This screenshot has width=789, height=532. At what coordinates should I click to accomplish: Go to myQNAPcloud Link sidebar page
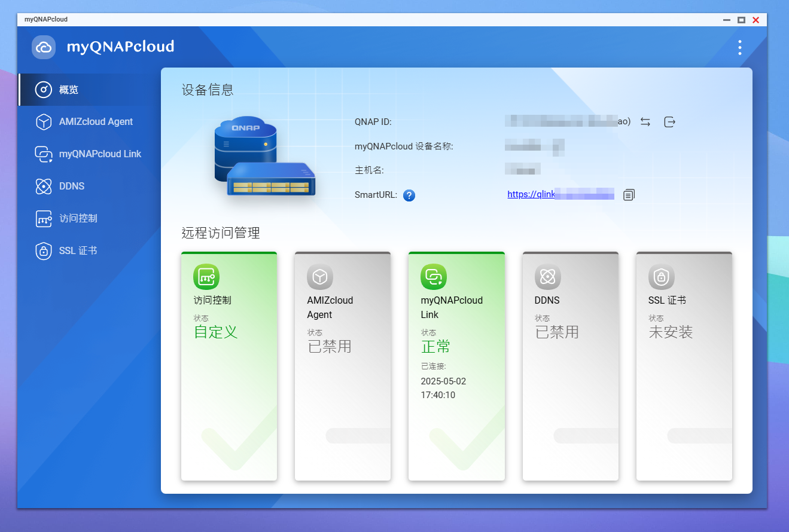(x=100, y=154)
